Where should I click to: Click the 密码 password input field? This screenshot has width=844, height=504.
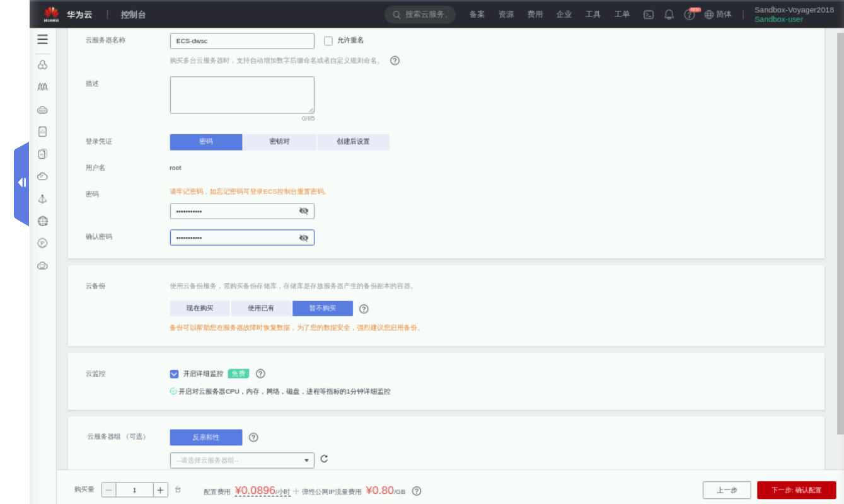242,211
